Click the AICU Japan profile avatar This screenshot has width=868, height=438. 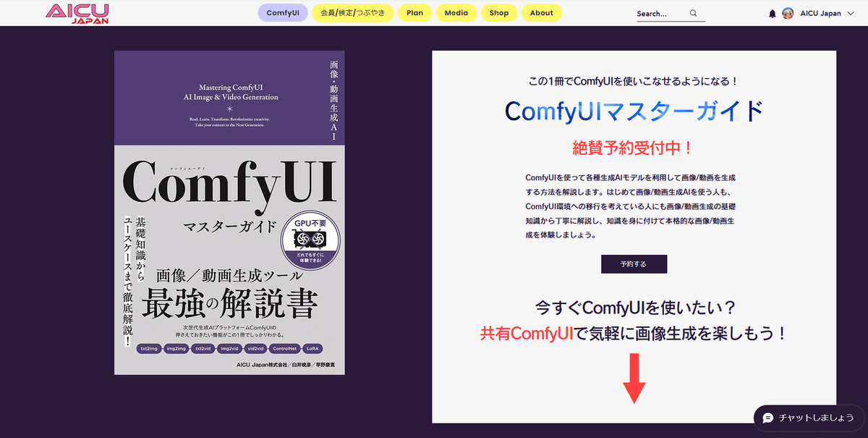coord(788,13)
